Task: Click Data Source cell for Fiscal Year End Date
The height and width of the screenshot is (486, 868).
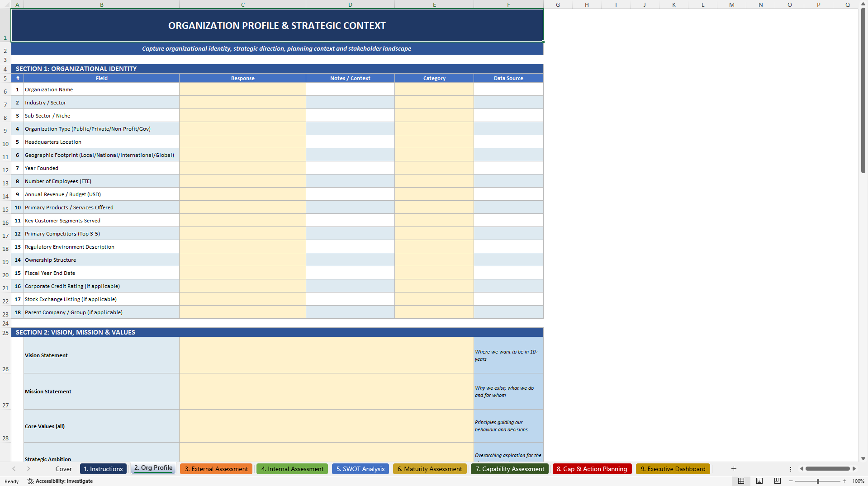Action: [508, 273]
